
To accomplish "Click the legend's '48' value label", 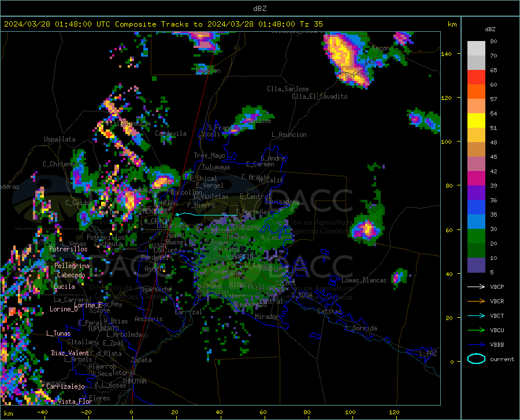I will tap(493, 143).
